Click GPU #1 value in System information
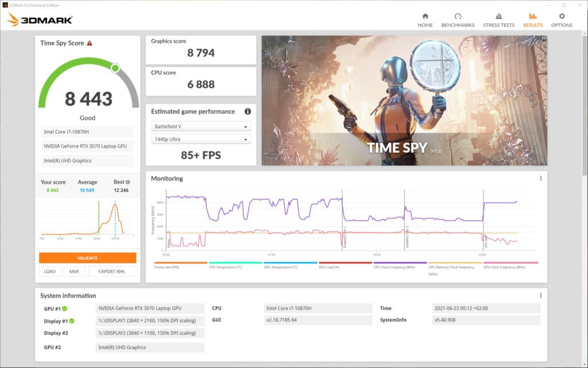This screenshot has width=588, height=368. [150, 308]
